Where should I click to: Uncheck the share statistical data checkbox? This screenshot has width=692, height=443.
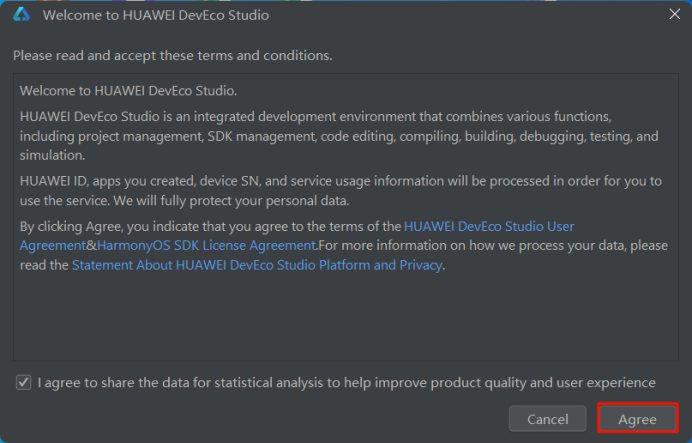pyautogui.click(x=23, y=382)
